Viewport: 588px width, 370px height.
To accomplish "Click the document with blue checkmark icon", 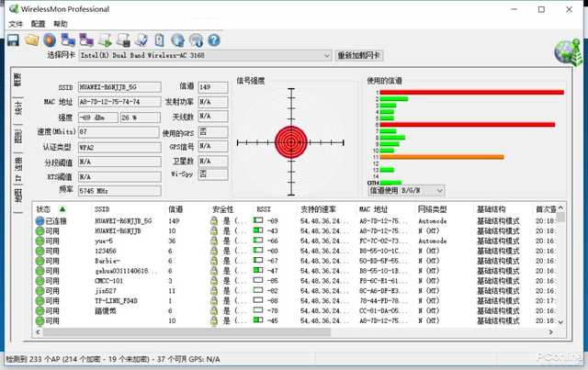I will pos(141,40).
